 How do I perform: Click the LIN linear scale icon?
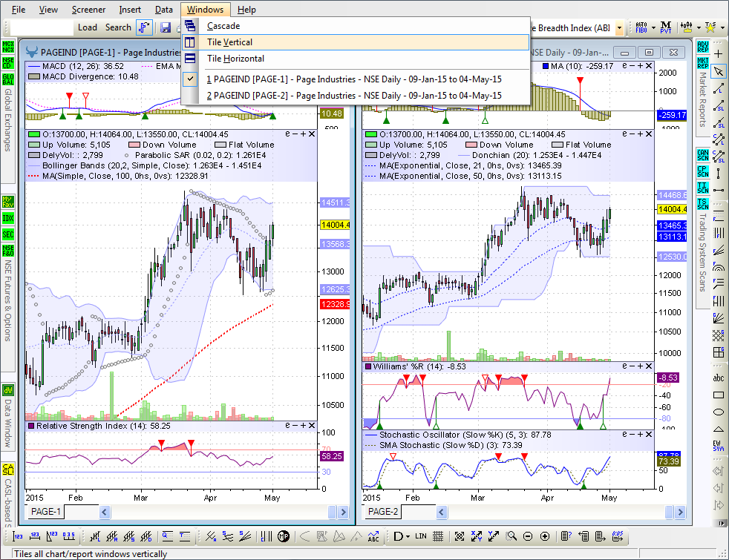421,536
